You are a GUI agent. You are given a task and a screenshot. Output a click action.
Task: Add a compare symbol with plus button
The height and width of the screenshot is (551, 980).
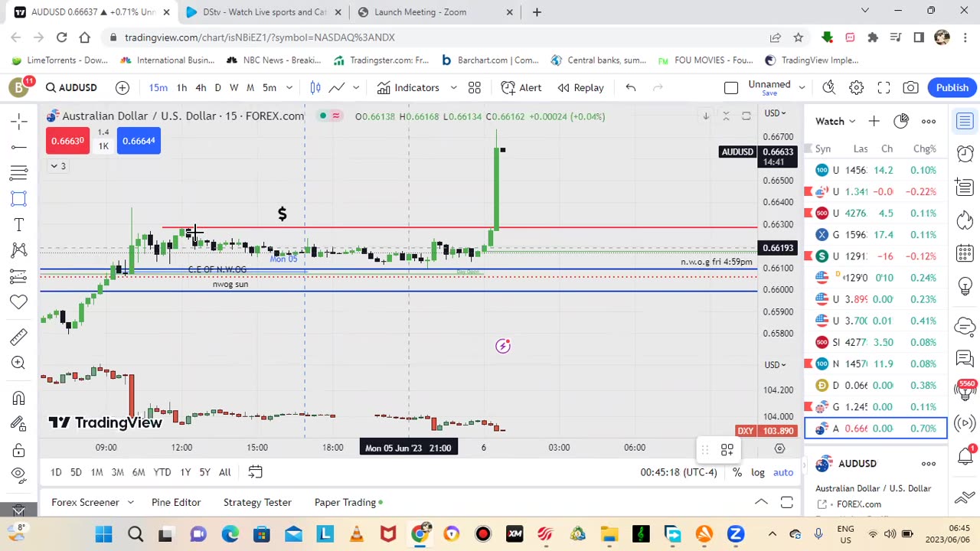click(122, 87)
